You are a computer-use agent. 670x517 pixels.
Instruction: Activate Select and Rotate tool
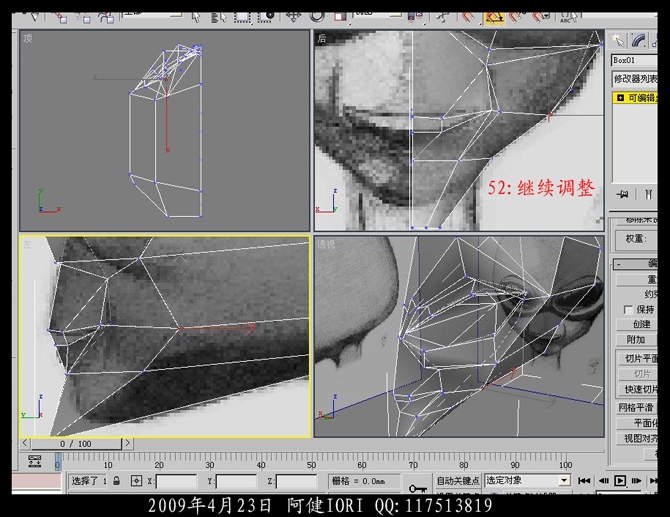pyautogui.click(x=317, y=17)
